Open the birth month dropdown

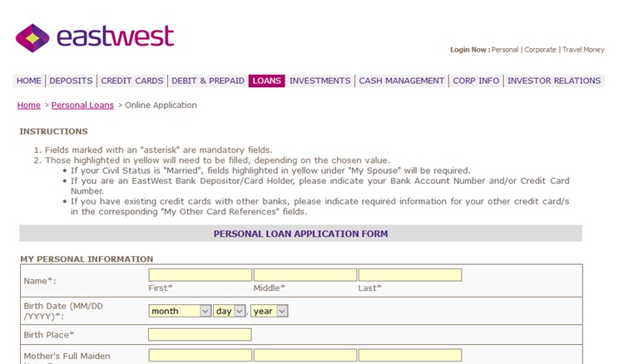tap(180, 311)
